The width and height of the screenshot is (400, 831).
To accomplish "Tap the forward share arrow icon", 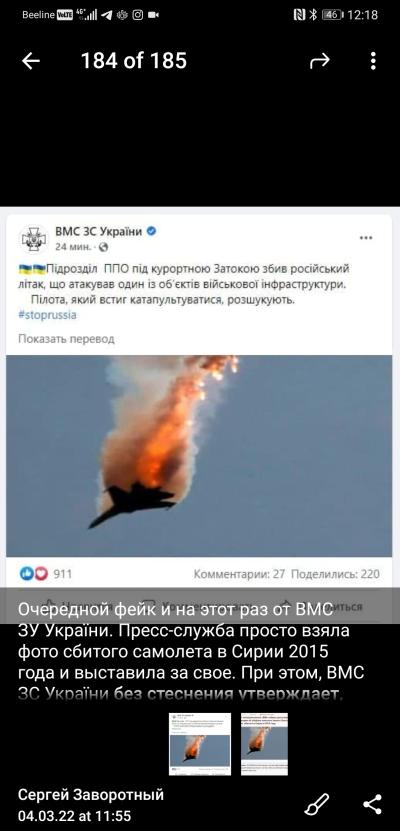I will pos(319,61).
